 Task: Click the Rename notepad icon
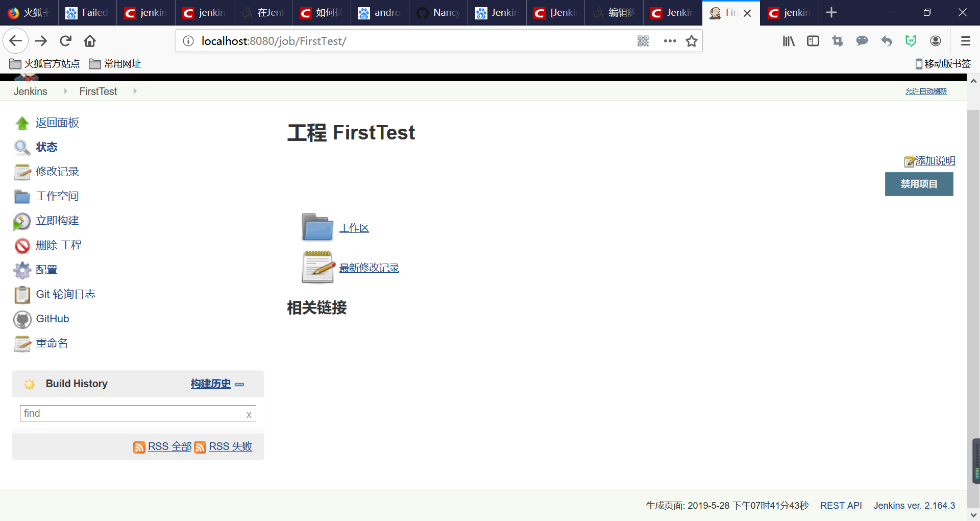point(22,344)
